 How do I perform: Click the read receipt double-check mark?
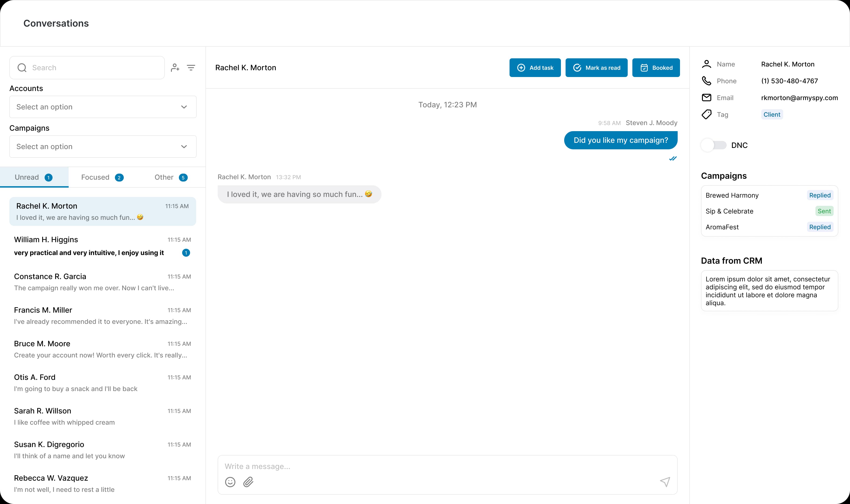tap(673, 159)
